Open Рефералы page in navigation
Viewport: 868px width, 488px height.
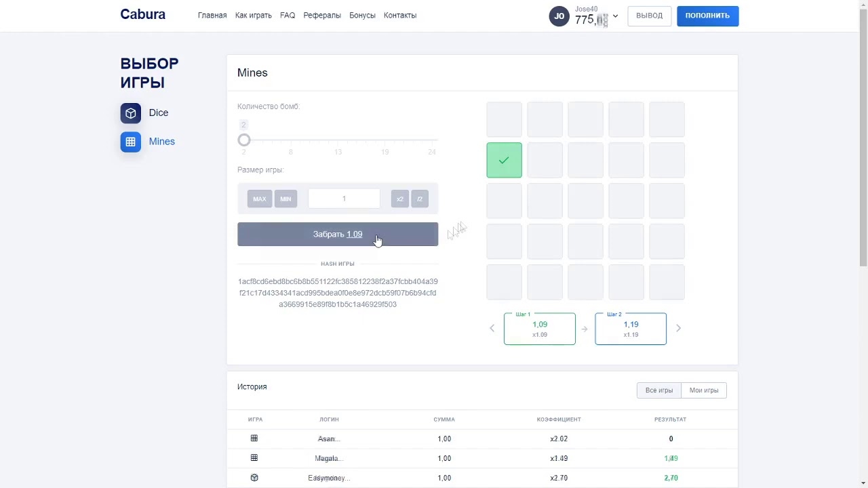click(322, 16)
